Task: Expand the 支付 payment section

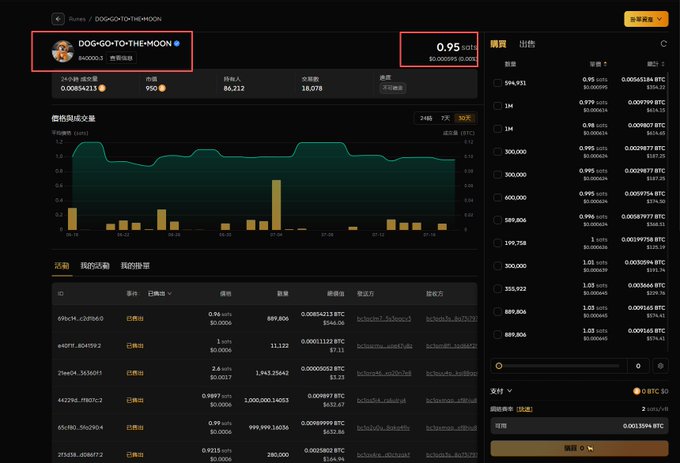Action: tap(501, 391)
